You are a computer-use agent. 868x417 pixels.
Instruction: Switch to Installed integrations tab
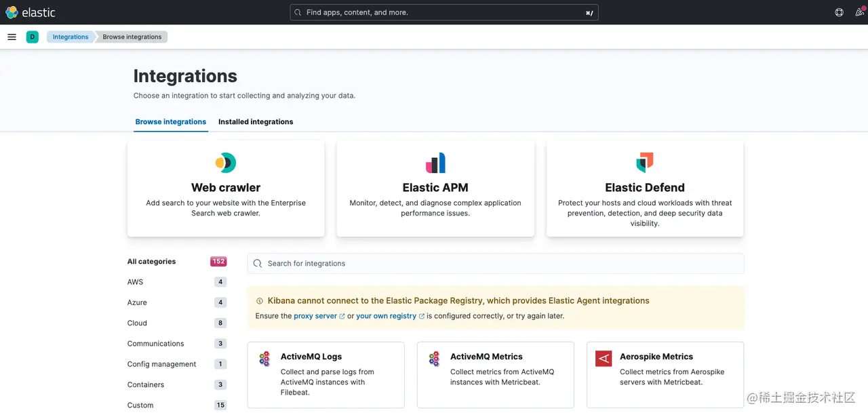(x=256, y=122)
